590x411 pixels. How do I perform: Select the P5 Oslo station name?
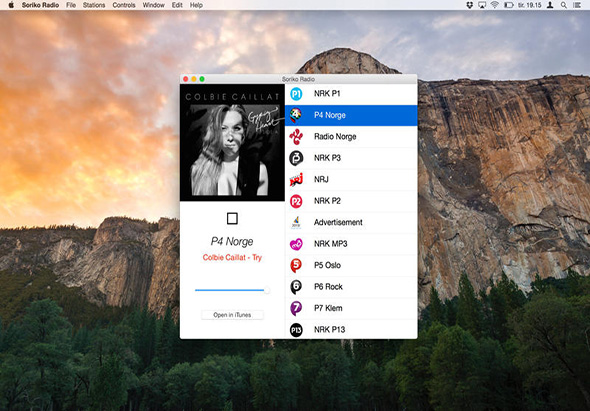pos(327,265)
